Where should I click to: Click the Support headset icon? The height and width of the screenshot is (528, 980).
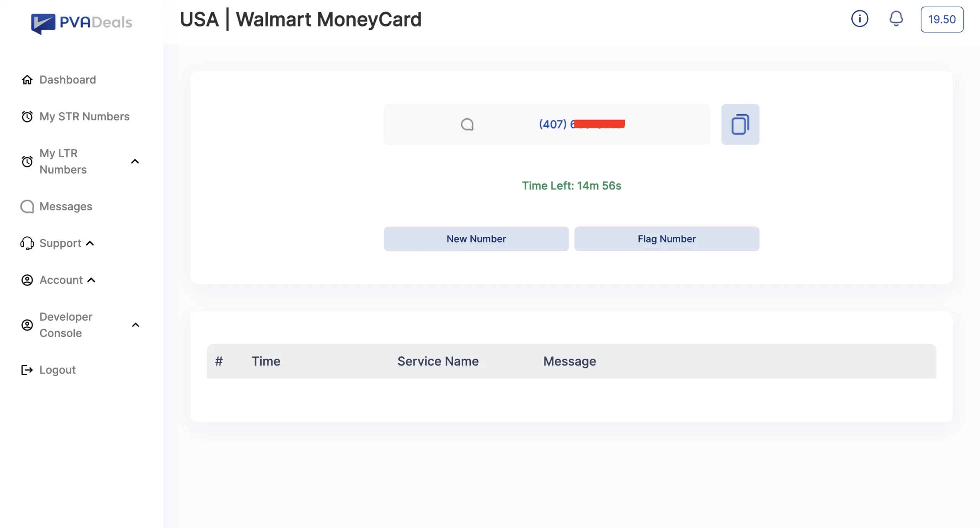click(27, 243)
